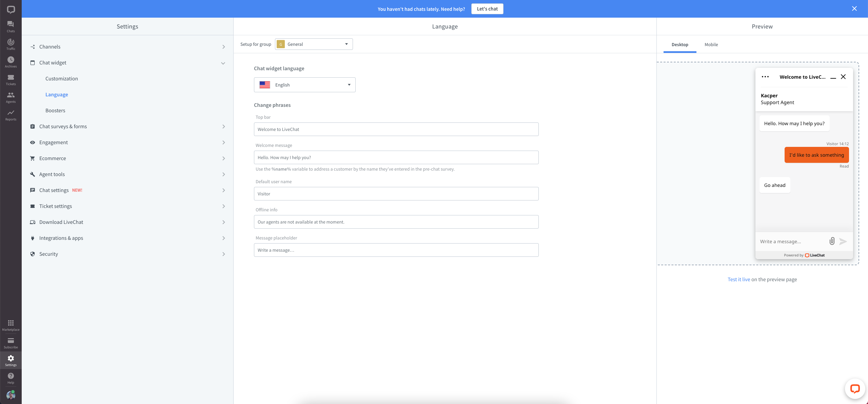Click the Powered by LiveChat footer
Image resolution: width=868 pixels, height=404 pixels.
click(x=804, y=255)
